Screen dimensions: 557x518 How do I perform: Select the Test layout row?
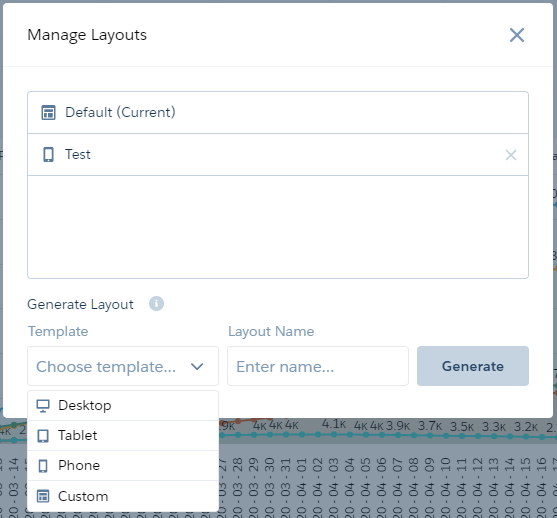pyautogui.click(x=278, y=155)
